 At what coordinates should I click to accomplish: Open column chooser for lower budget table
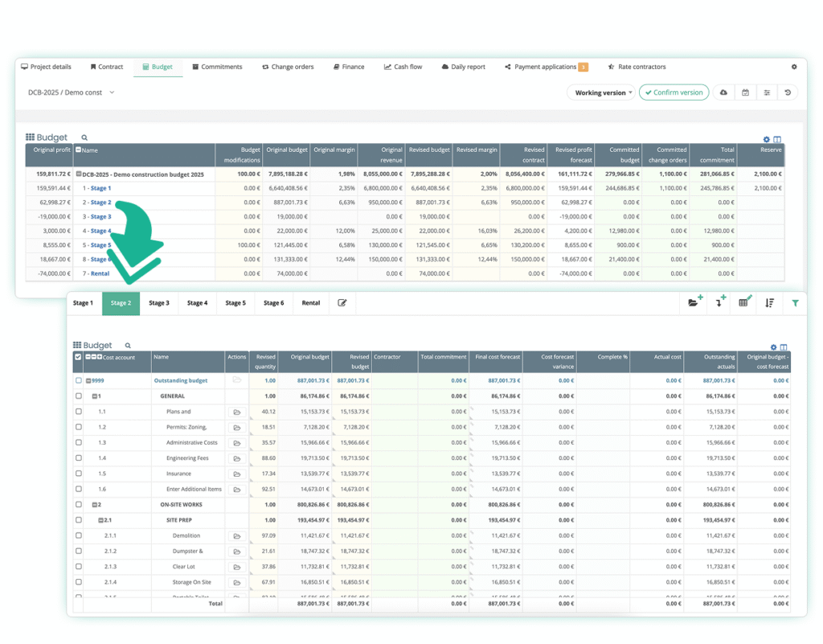pos(784,347)
